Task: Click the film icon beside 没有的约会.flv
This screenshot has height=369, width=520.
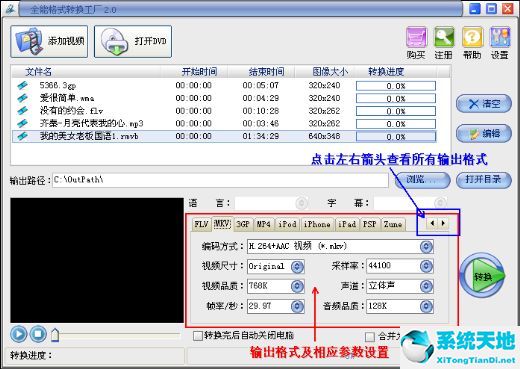Action: [x=22, y=111]
